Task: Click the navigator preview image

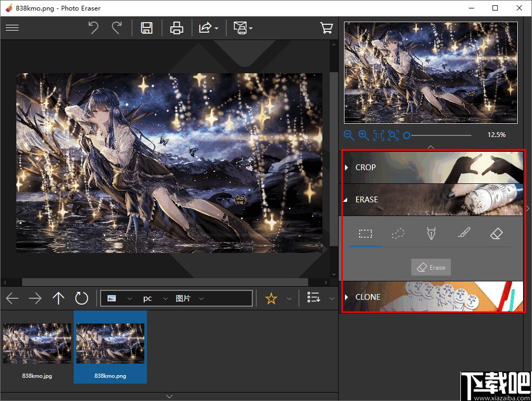Action: tap(431, 73)
